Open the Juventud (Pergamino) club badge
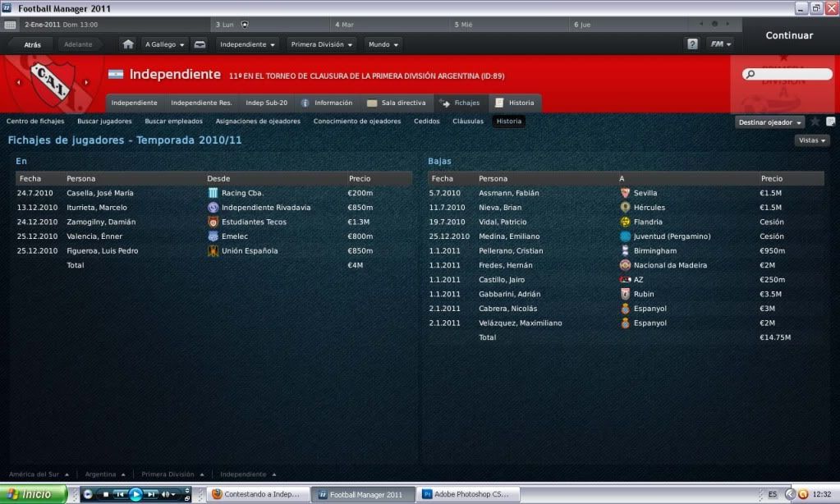 [625, 236]
